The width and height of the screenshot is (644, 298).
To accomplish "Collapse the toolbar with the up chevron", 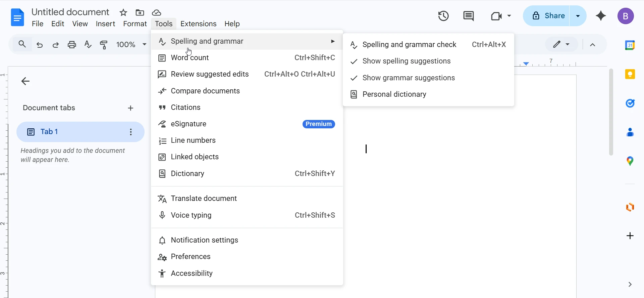I will 593,45.
